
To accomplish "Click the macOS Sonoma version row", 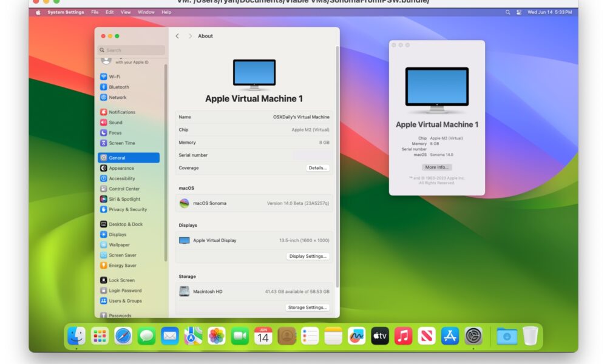I will [254, 203].
